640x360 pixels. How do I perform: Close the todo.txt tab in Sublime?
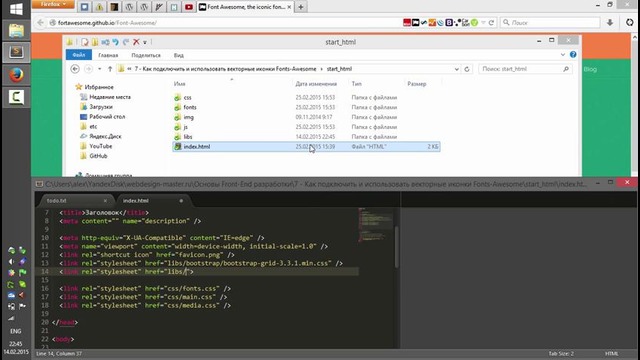point(105,201)
